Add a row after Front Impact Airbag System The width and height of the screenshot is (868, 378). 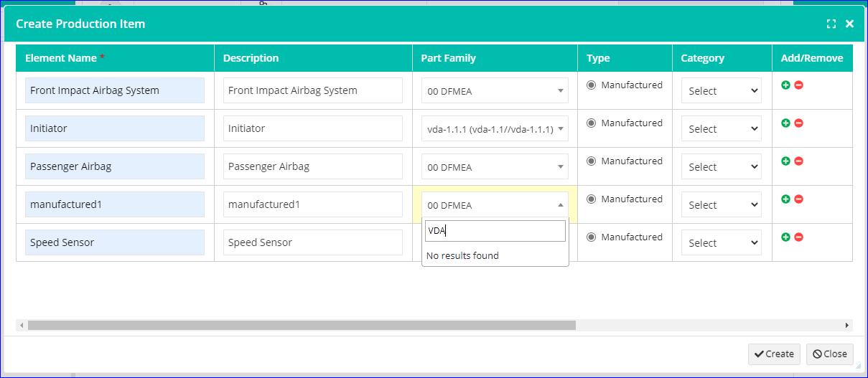[x=785, y=85]
